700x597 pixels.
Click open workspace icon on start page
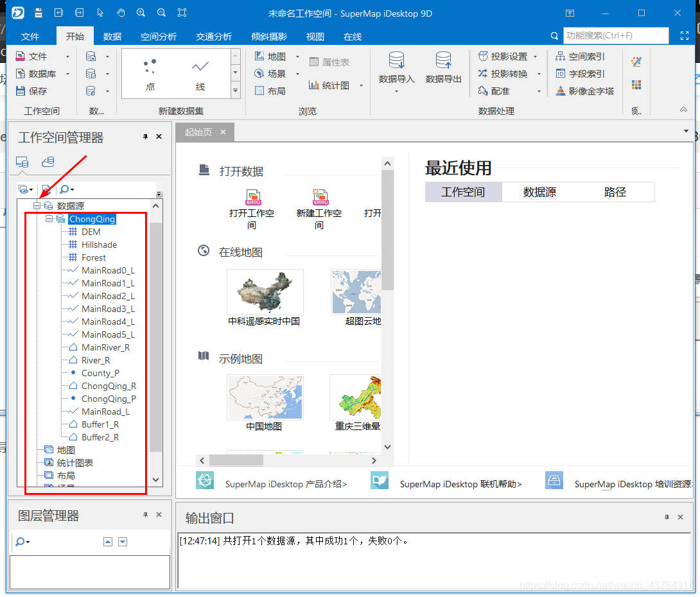[252, 196]
